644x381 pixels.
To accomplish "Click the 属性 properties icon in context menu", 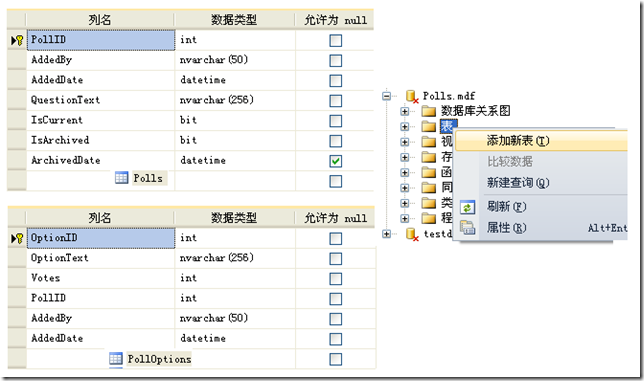I will point(467,227).
